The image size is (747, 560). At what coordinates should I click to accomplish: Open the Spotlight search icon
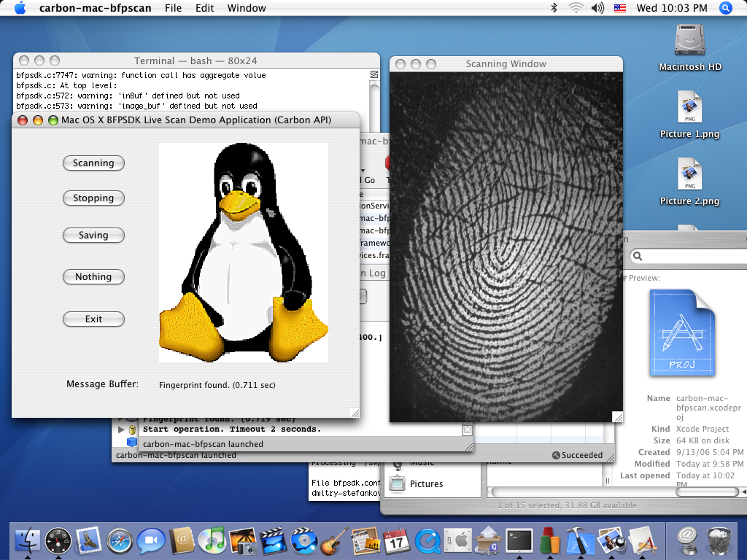(x=725, y=8)
